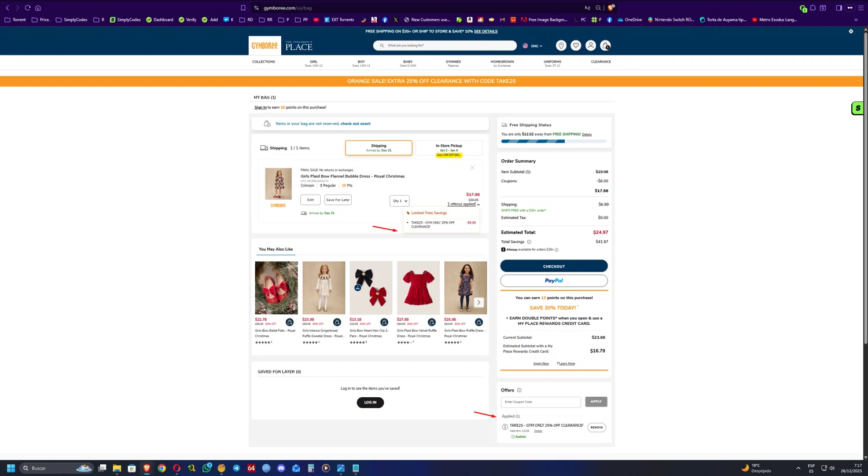Reload the page in the browser
868x476 pixels.
coord(27,8)
